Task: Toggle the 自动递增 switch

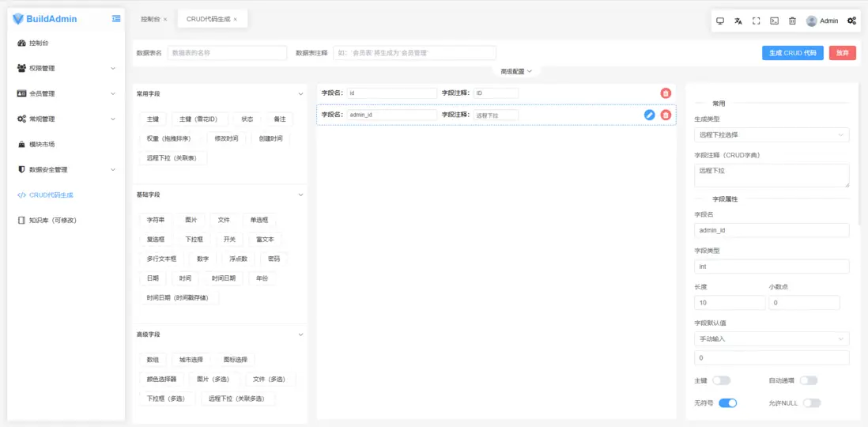Action: [x=808, y=380]
